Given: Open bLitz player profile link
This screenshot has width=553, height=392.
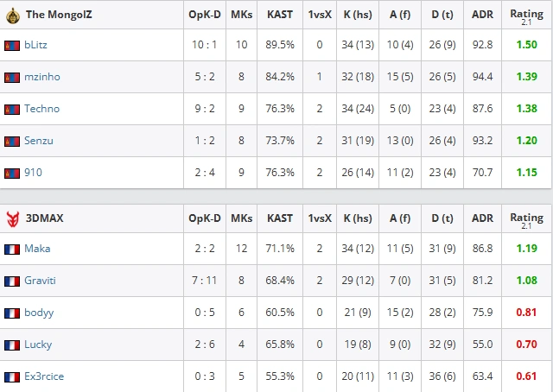Looking at the screenshot, I should 35,45.
